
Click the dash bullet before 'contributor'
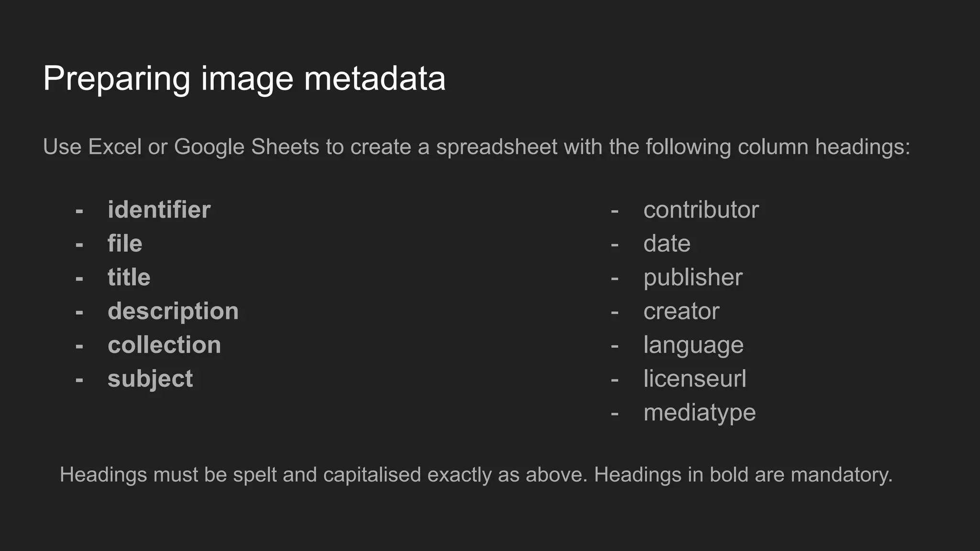[x=615, y=211]
